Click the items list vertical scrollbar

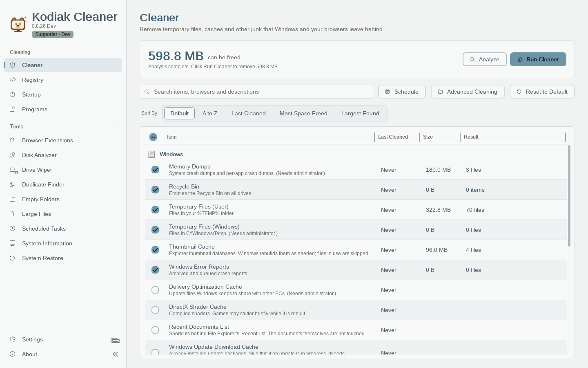(x=569, y=196)
